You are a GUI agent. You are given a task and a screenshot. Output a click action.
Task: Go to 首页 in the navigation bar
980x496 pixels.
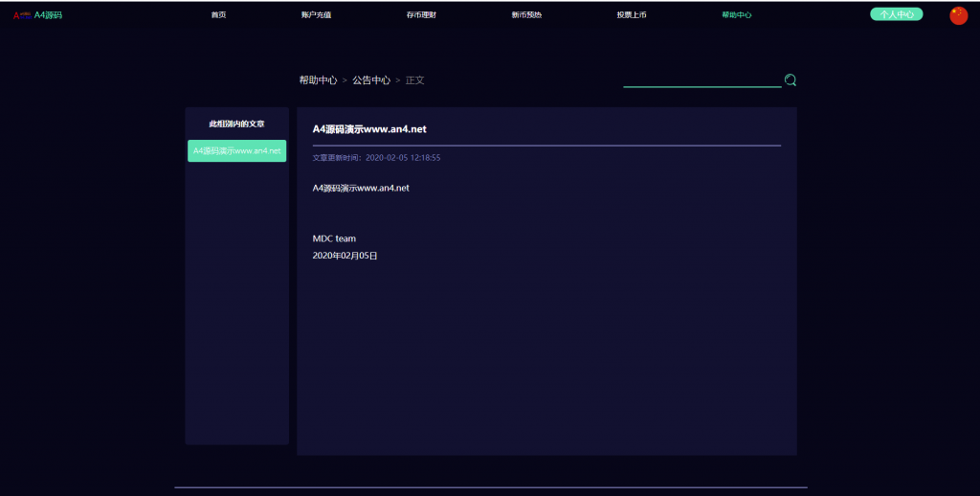point(218,15)
